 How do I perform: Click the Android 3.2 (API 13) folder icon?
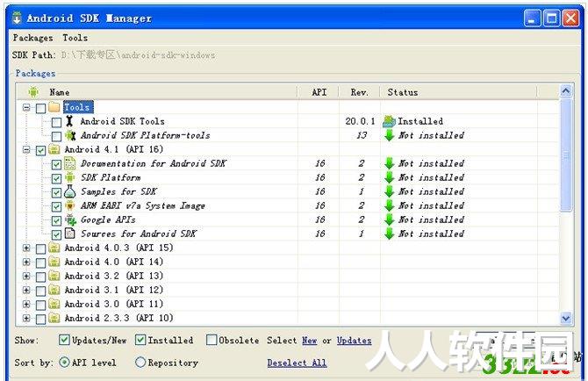(x=54, y=276)
